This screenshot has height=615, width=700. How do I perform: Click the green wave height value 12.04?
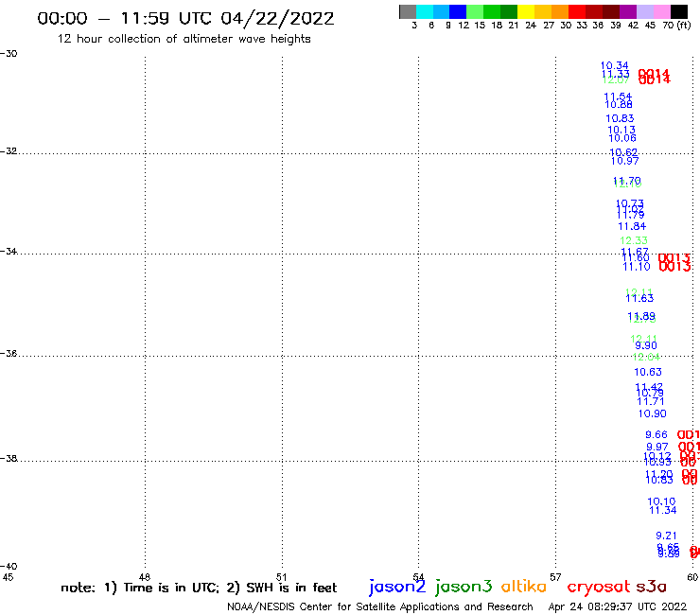click(x=646, y=357)
